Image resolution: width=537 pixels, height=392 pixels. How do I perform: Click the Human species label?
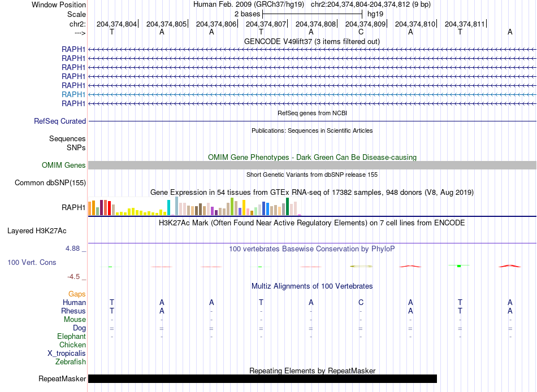pos(74,303)
